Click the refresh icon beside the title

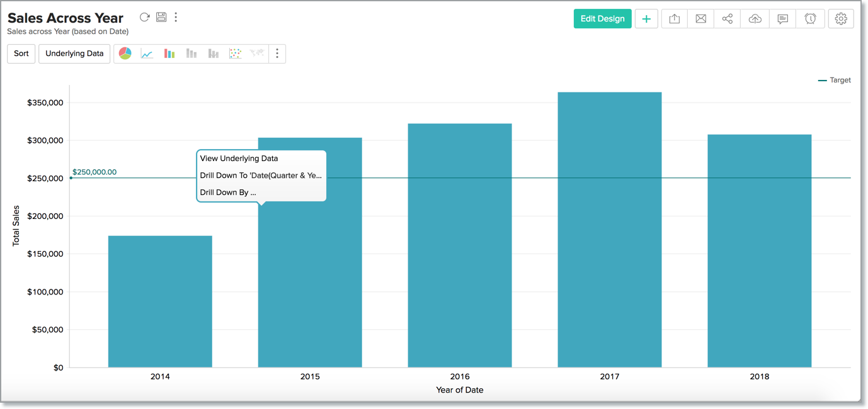point(144,17)
